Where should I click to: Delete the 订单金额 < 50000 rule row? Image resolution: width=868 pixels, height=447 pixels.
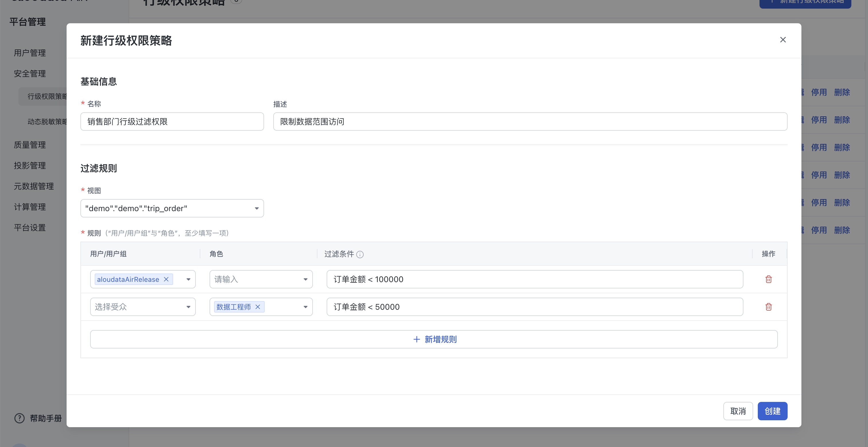tap(769, 307)
